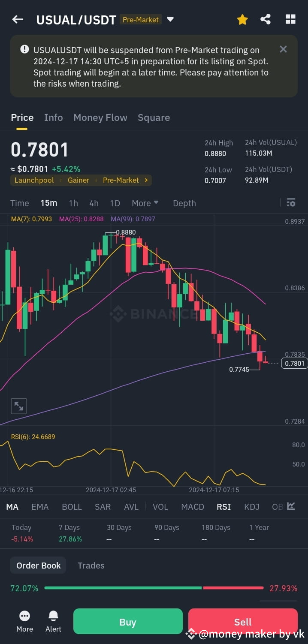Click the 24h High value 0.8880
The width and height of the screenshot is (308, 644).
(x=215, y=153)
